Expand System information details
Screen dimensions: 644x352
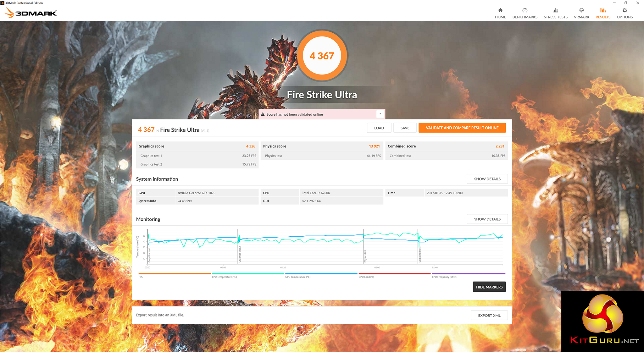pos(487,179)
